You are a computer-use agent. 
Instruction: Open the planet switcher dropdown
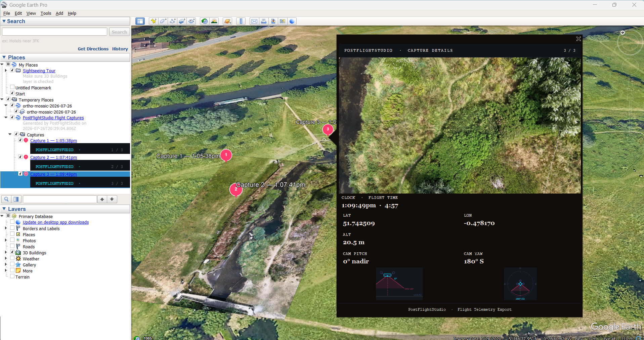(227, 21)
